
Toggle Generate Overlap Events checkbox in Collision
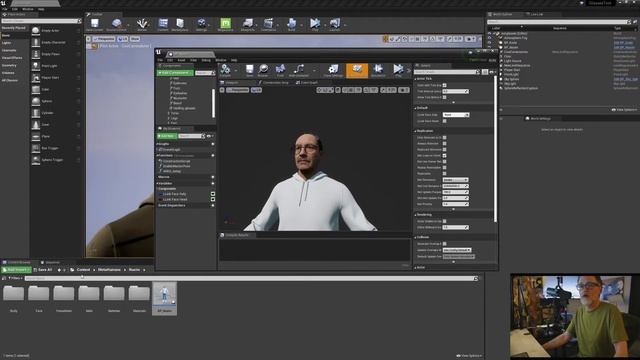(x=444, y=244)
